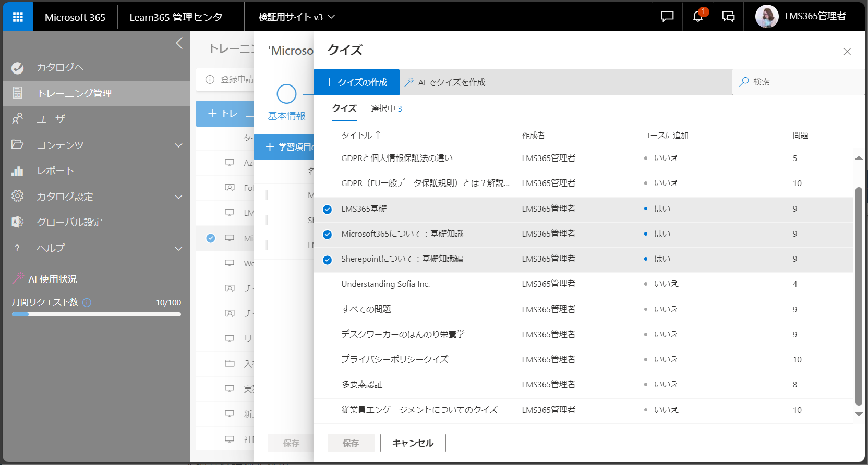Close the クイズ panel with X

click(847, 52)
